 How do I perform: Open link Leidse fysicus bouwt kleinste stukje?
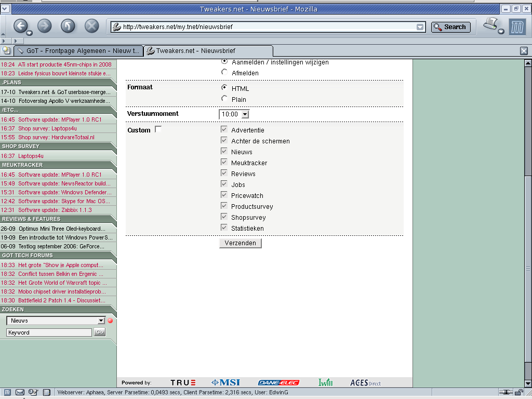coord(64,73)
